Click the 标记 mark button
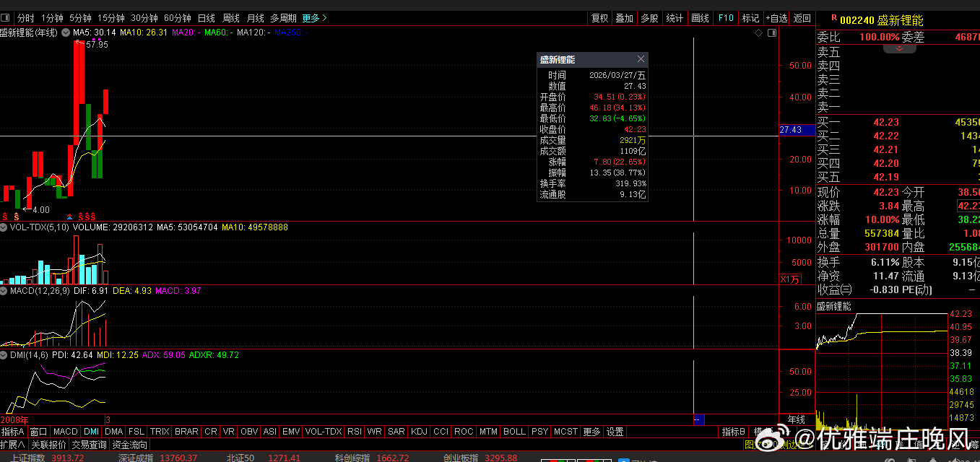Screen dimensions: 980x462 [x=750, y=18]
